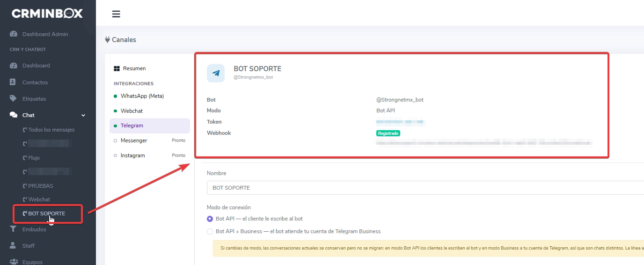The image size is (644, 265).
Task: Click the Pronto label next to Messenger
Action: point(178,140)
